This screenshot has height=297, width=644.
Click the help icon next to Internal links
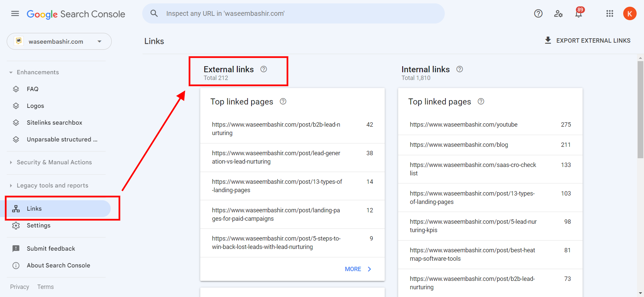[460, 69]
